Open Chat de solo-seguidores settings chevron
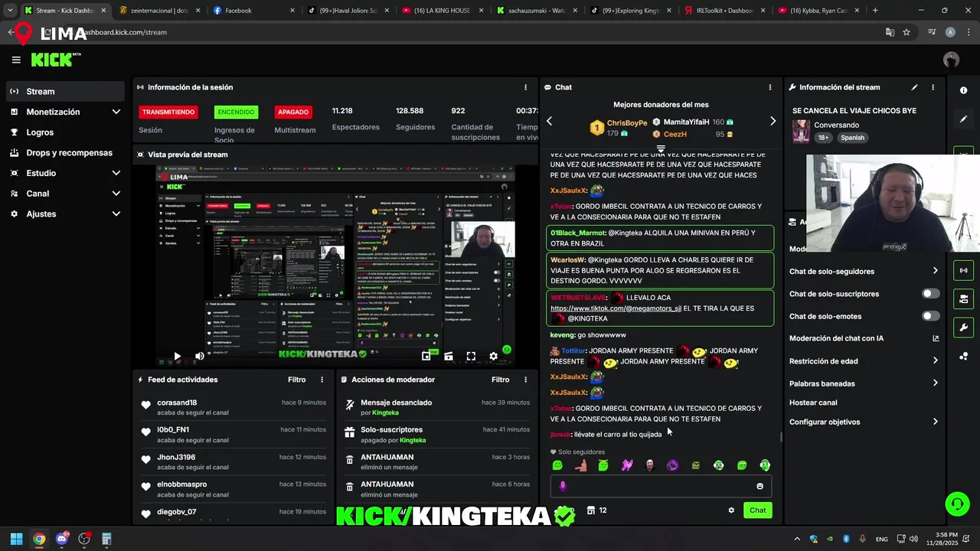This screenshot has width=980, height=551. pyautogui.click(x=935, y=271)
